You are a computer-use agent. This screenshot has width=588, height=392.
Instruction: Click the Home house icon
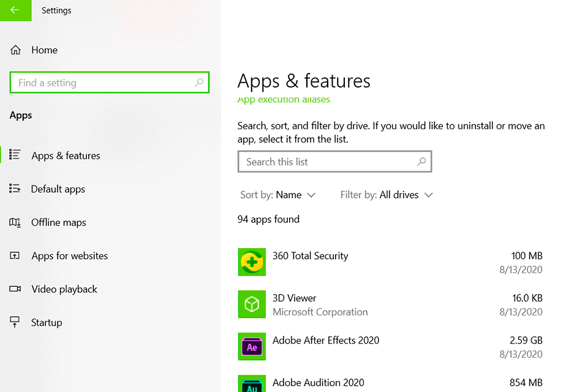coord(15,50)
